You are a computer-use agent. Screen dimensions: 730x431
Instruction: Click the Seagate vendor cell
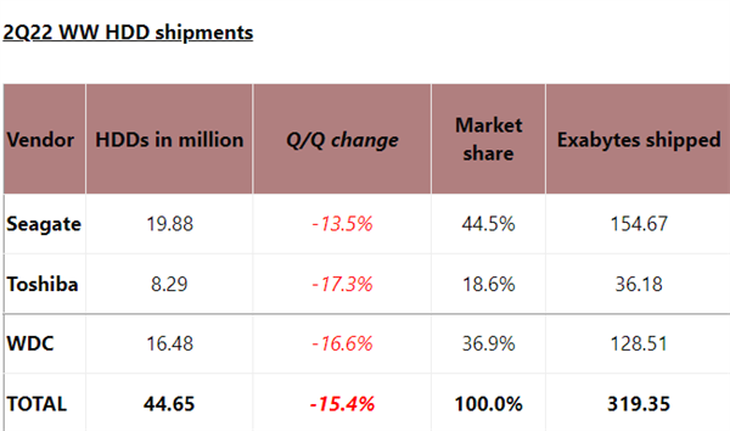[43, 224]
